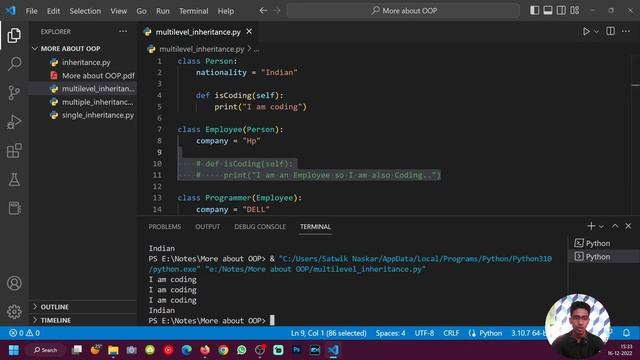Toggle secondary side bar layout icon
The width and height of the screenshot is (640, 360).
561,11
